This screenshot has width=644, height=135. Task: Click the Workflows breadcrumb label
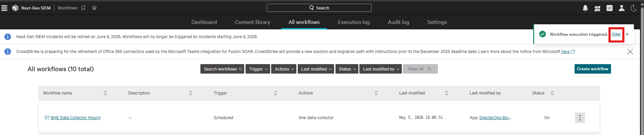click(67, 8)
